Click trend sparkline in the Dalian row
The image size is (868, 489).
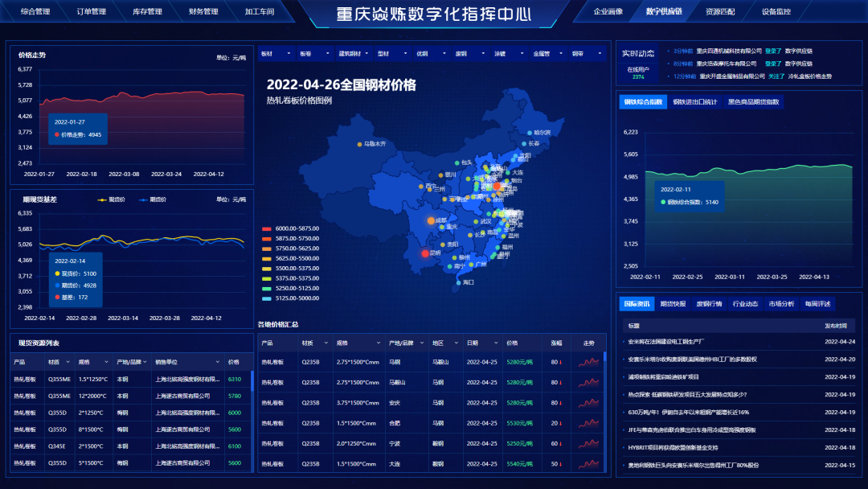point(588,463)
